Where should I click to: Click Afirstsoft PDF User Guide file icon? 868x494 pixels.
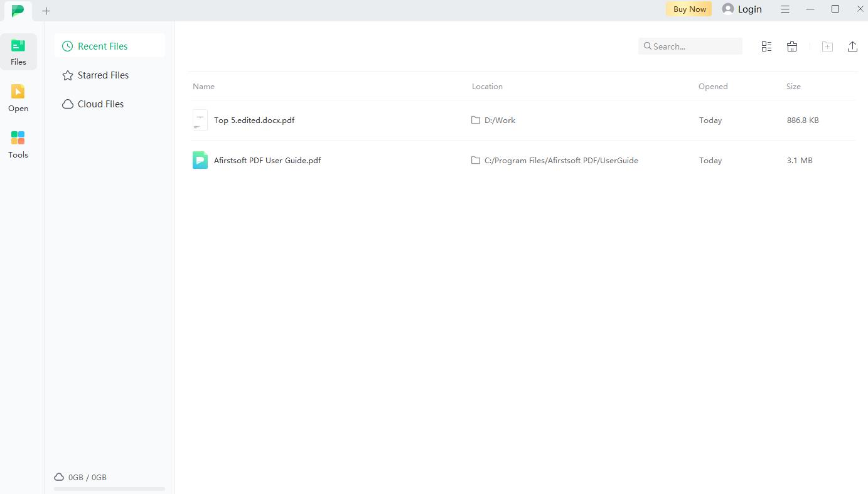point(200,160)
